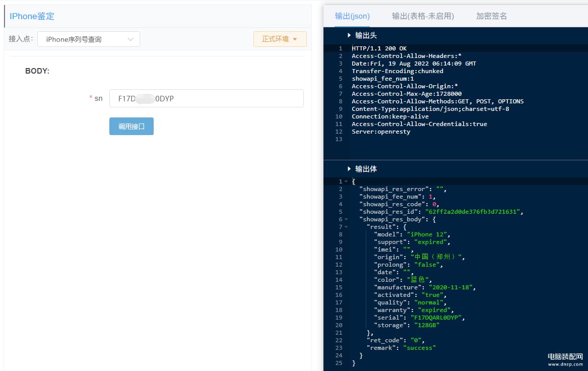The width and height of the screenshot is (588, 371).
Task: Click the chevron icon in iPhone序列号查询 selector
Action: pyautogui.click(x=130, y=39)
